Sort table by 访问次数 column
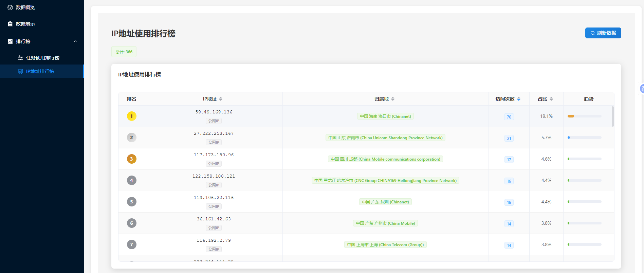Viewport: 644px width, 273px height. pyautogui.click(x=519, y=99)
